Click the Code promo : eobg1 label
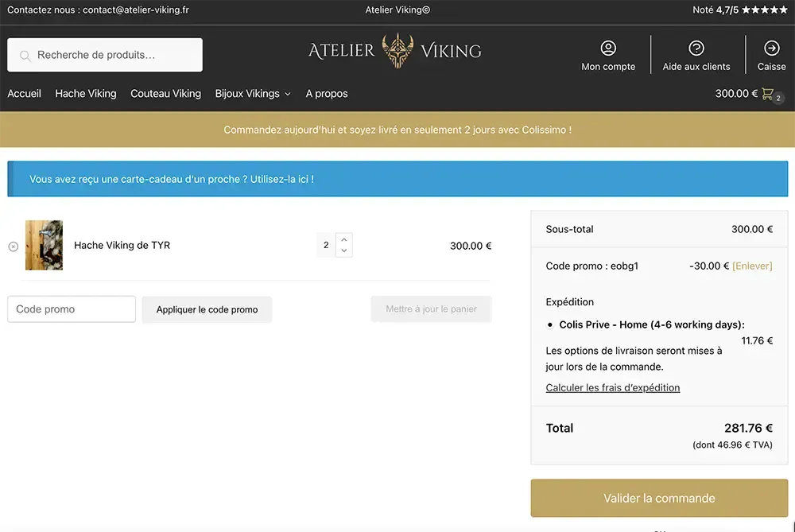 coord(591,266)
